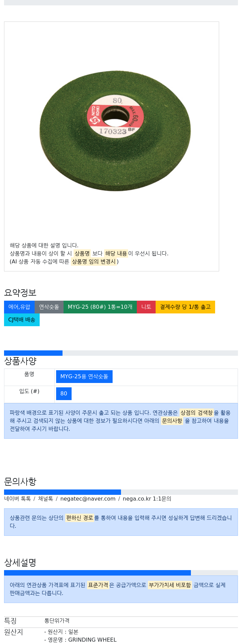Click the negatec@naver.com email address

tap(88, 499)
